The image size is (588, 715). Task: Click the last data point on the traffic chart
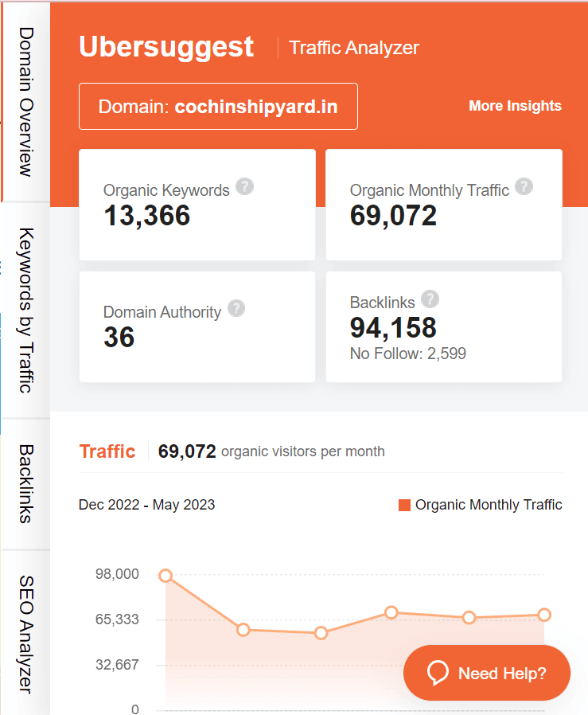(x=544, y=615)
